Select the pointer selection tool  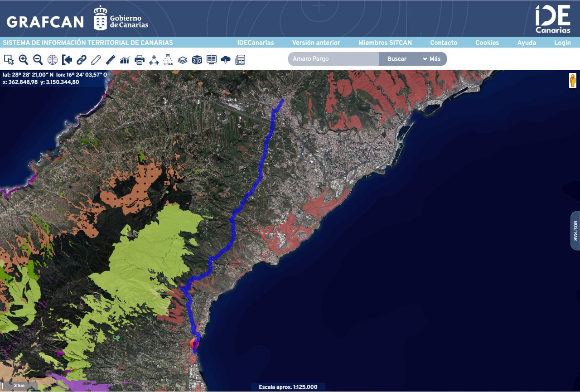(9, 59)
